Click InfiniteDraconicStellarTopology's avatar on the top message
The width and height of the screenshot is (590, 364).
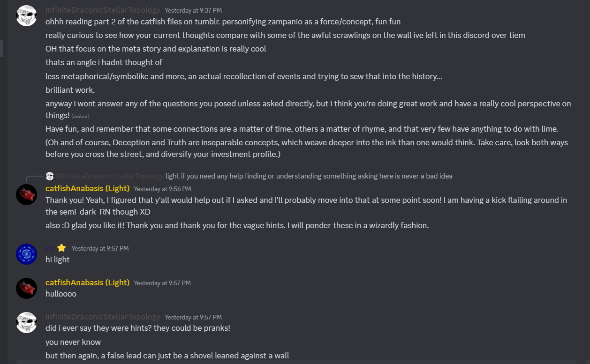pos(26,15)
